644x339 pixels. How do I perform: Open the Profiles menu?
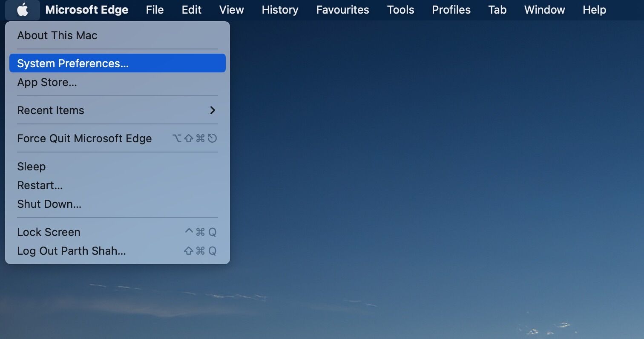451,10
